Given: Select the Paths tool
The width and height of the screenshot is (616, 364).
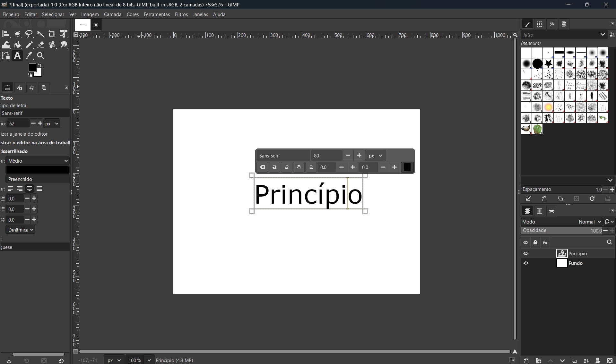Looking at the screenshot, I should tap(6, 56).
